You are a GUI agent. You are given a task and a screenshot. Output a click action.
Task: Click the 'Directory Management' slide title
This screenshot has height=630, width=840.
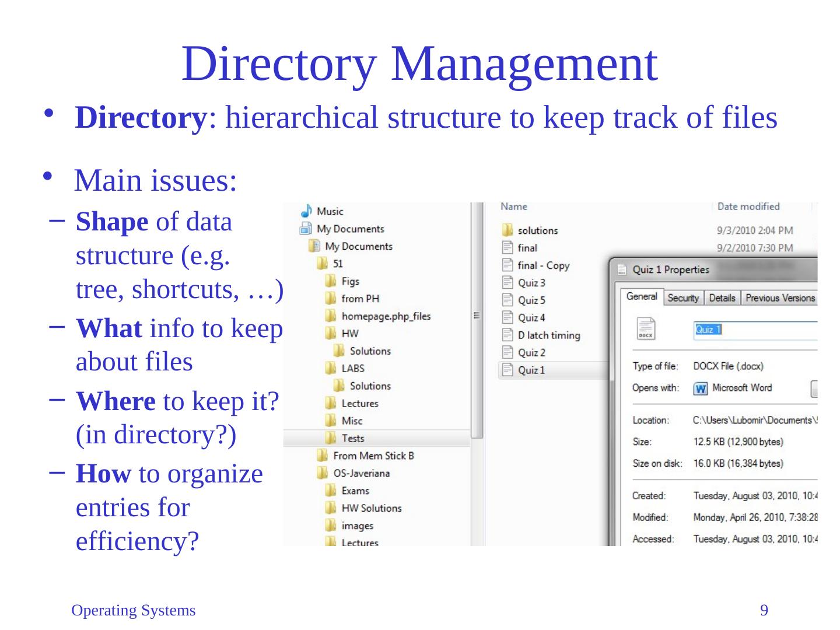click(x=419, y=63)
